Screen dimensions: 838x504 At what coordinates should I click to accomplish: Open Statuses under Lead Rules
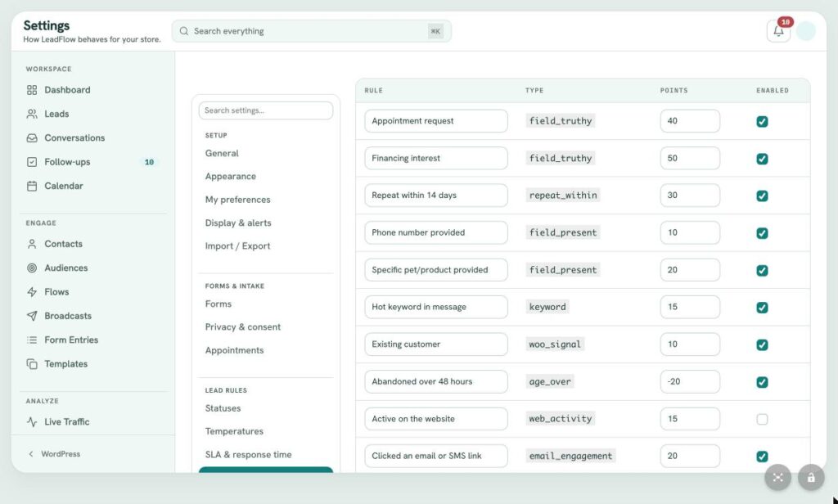click(x=223, y=408)
